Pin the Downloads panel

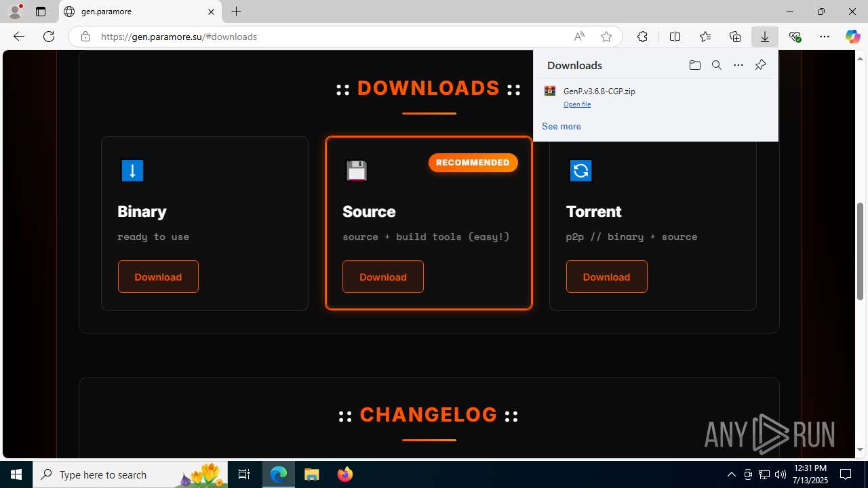pos(760,65)
